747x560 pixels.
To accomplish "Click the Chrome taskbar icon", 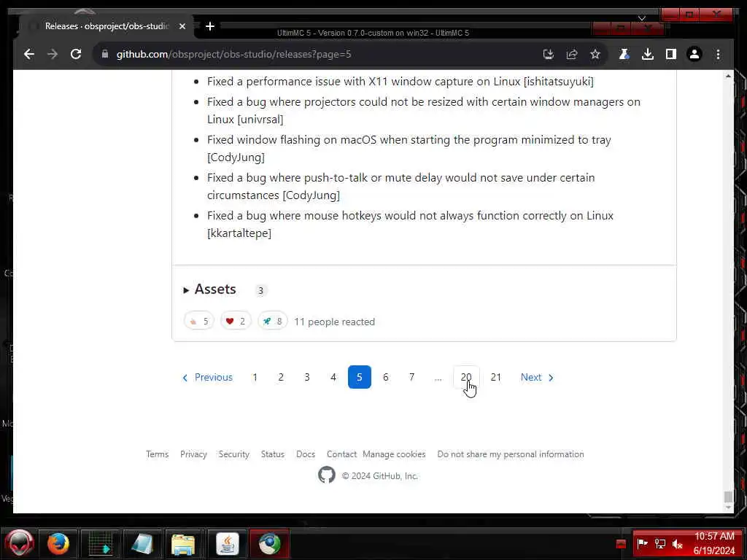I will coord(270,544).
